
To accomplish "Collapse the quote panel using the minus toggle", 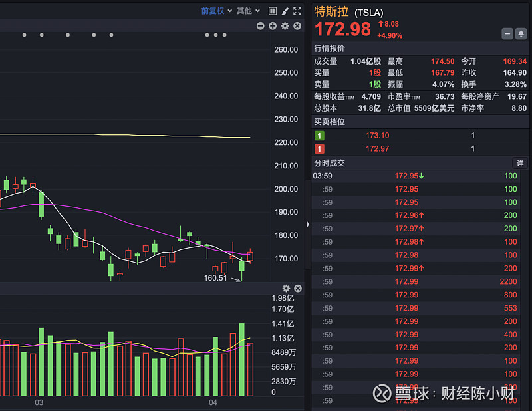I will [507, 33].
